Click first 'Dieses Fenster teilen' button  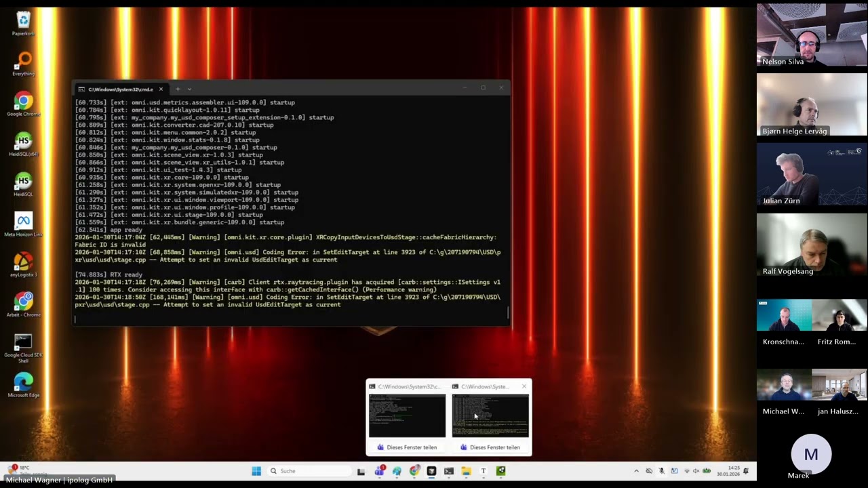pos(407,447)
